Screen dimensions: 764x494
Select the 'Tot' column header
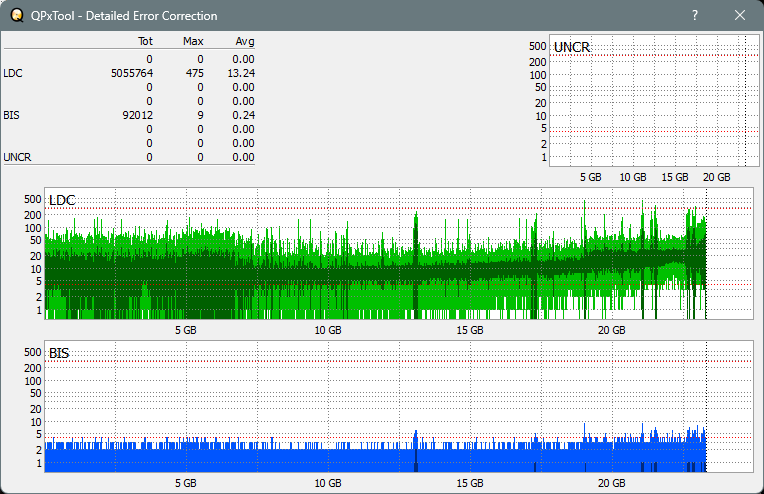click(x=145, y=41)
